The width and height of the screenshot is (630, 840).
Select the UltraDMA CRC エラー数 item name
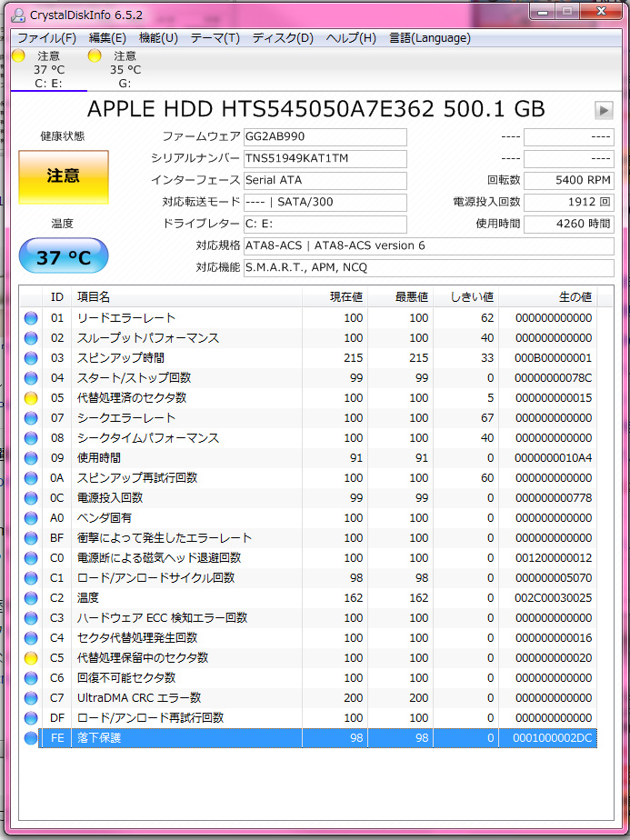pyautogui.click(x=139, y=698)
